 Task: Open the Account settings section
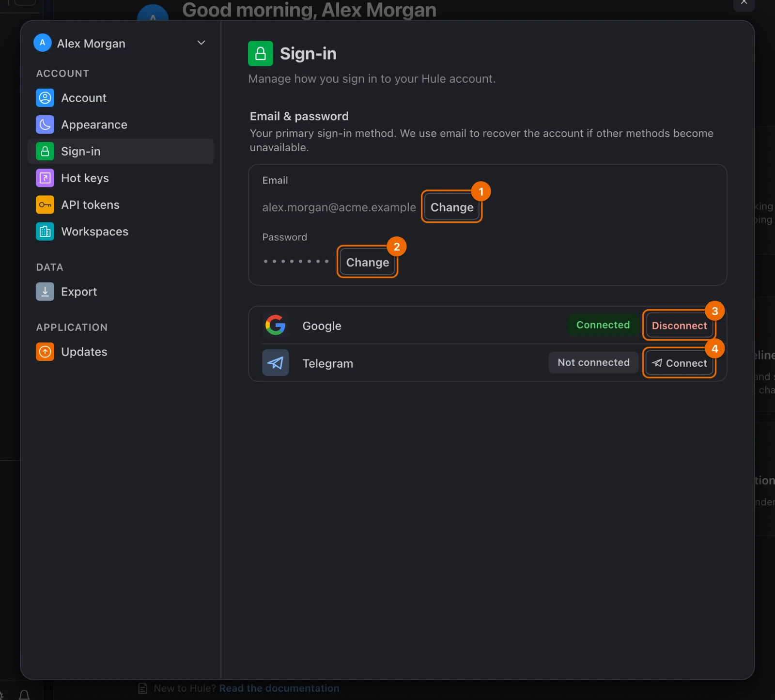click(121, 98)
